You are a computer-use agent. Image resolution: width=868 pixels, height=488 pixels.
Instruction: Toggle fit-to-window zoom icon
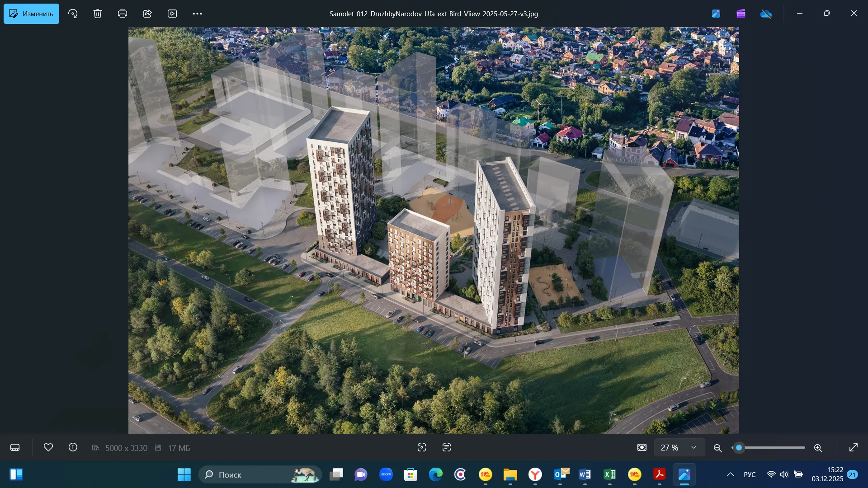point(642,448)
